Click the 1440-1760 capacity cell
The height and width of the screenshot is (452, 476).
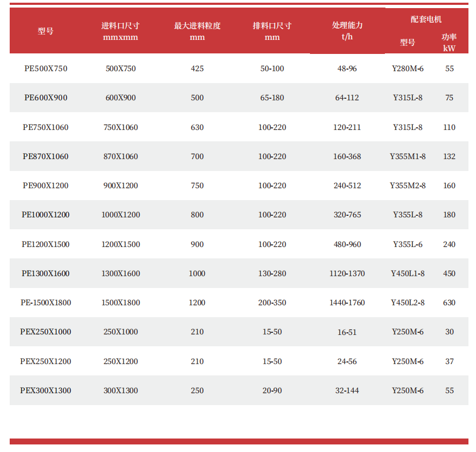347,303
